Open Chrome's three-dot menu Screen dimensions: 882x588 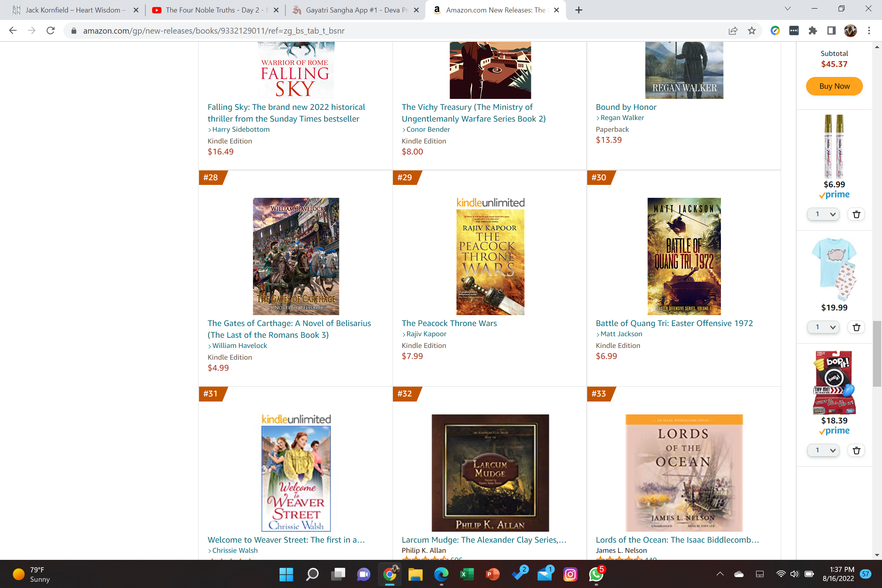(x=869, y=30)
